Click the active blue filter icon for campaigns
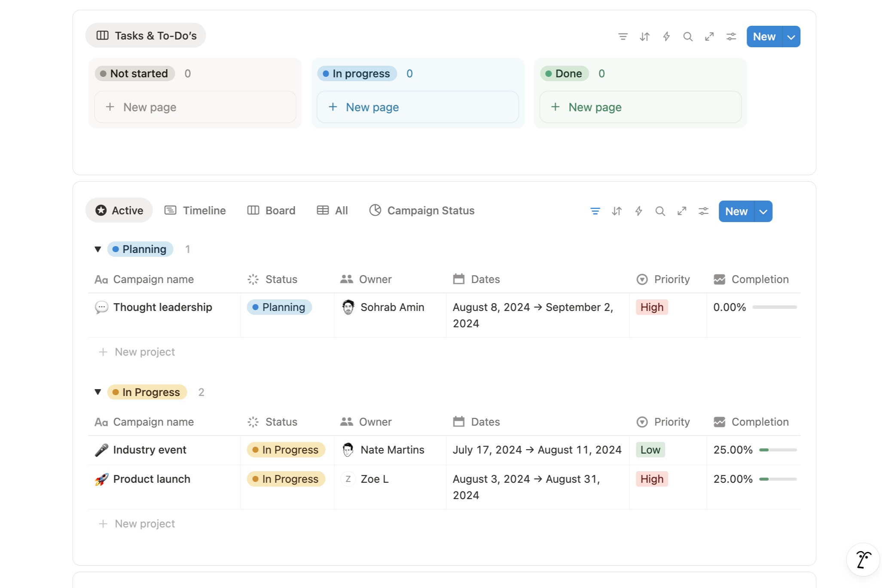The width and height of the screenshot is (882, 588). click(595, 211)
